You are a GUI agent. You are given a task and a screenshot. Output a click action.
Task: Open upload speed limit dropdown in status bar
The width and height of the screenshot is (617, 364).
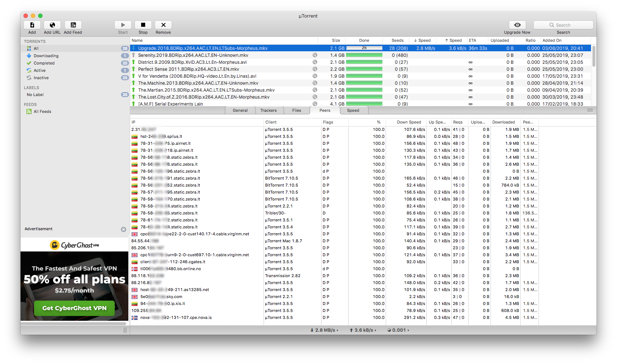[x=363, y=330]
